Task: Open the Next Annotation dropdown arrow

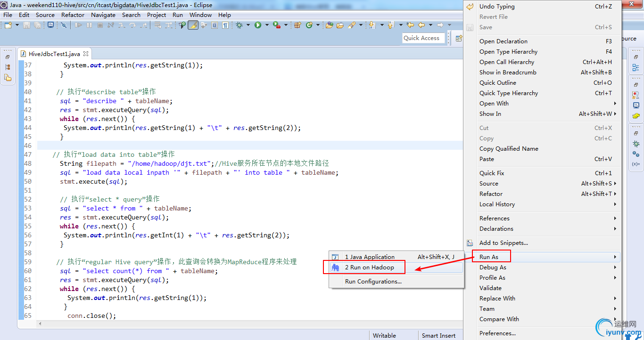Action: [382, 25]
